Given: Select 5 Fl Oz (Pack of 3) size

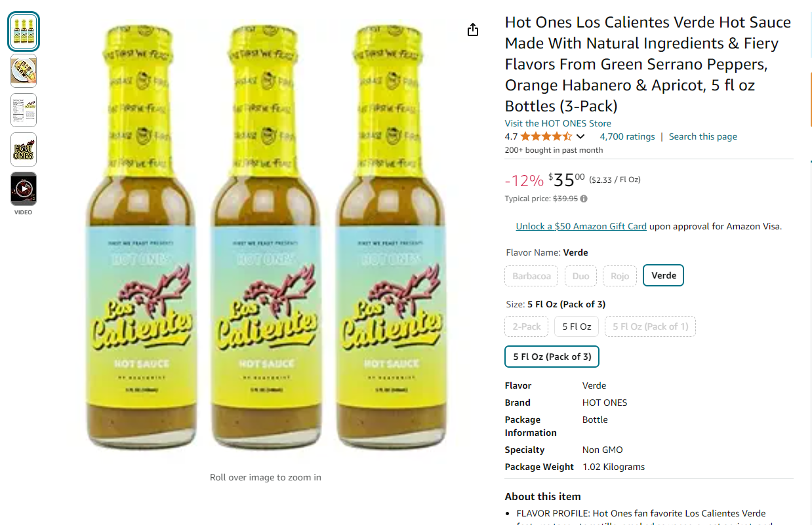Looking at the screenshot, I should pyautogui.click(x=552, y=357).
